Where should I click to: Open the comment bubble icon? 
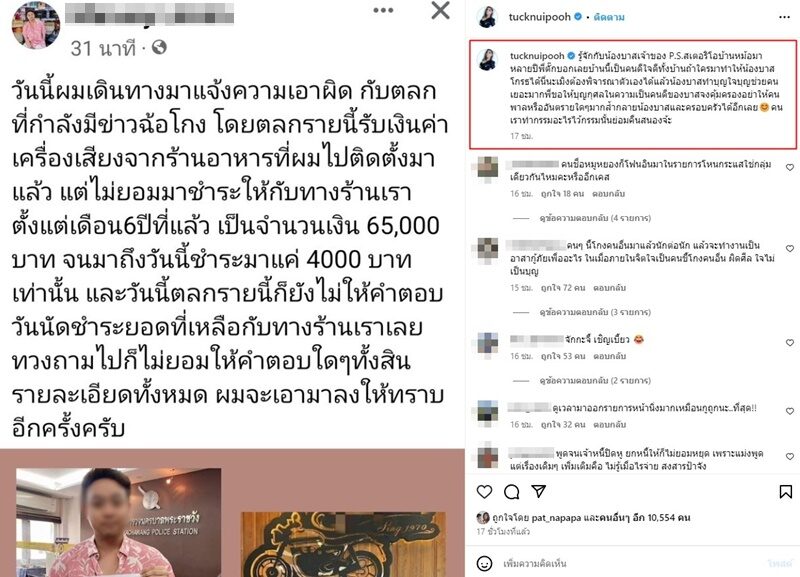(511, 492)
